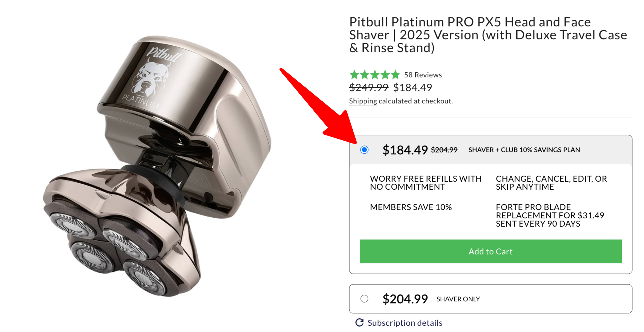Click the middle green rating star
644x332 pixels.
point(375,75)
